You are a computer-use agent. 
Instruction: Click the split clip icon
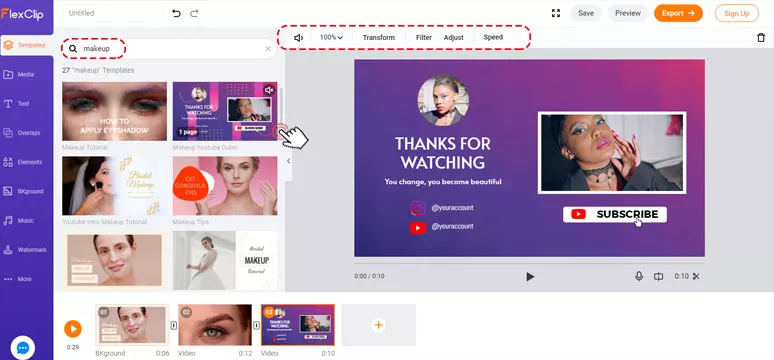(x=658, y=277)
